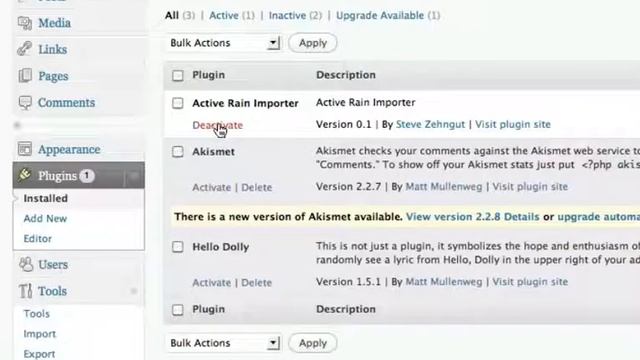The height and width of the screenshot is (360, 640).
Task: Click the Plugins plug icon
Action: point(24,175)
